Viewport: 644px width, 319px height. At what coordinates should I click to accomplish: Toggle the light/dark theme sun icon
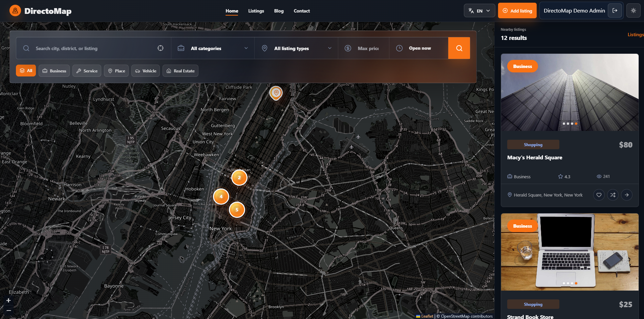[634, 10]
